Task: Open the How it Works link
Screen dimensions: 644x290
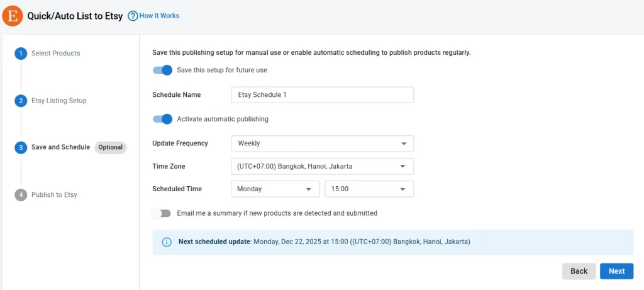Action: (159, 16)
